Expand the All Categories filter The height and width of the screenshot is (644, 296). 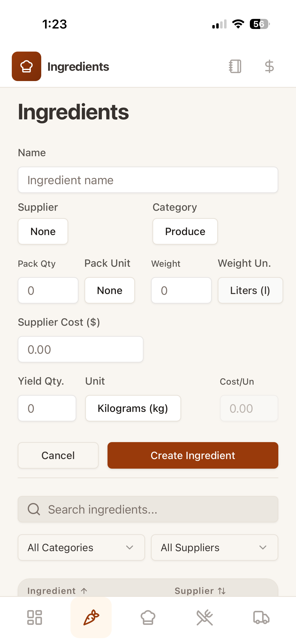pos(81,547)
